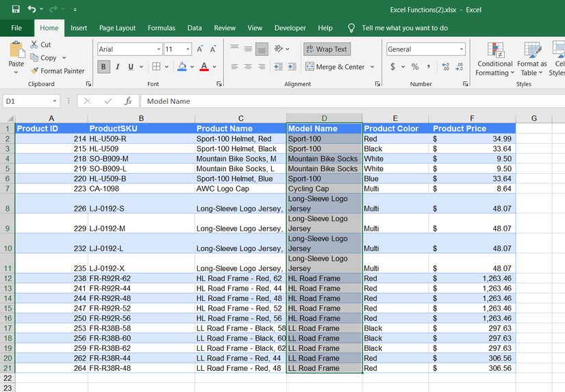The image size is (565, 392).
Task: Click the Increase Font Size icon
Action: click(x=200, y=49)
